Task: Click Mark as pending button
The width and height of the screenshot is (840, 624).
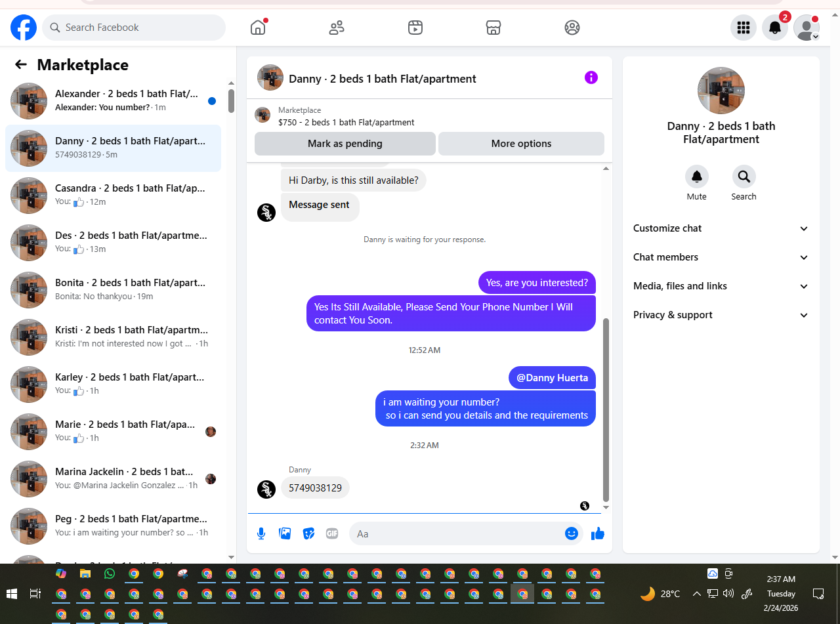Action: click(x=345, y=144)
